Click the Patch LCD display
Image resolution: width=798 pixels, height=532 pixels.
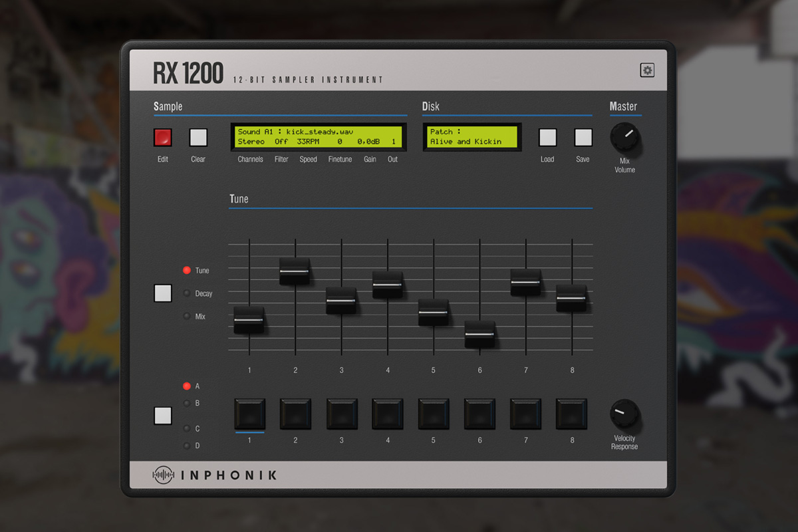(471, 137)
